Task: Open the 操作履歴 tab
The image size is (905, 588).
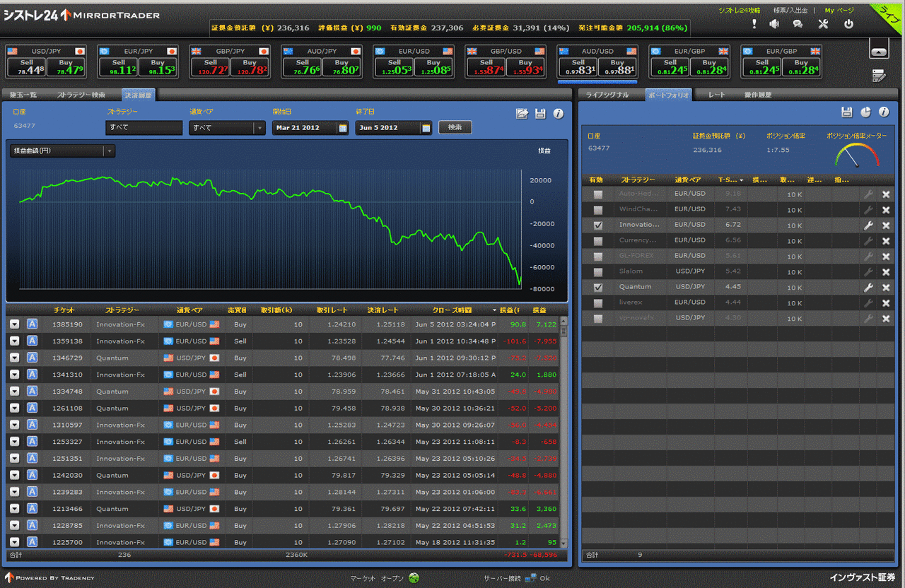Action: 758,95
